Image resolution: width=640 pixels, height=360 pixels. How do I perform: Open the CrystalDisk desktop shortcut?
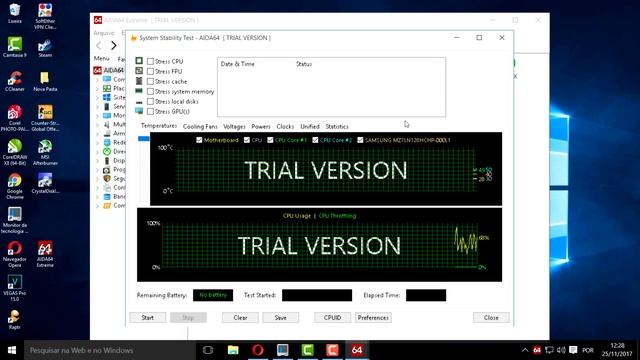click(45, 183)
